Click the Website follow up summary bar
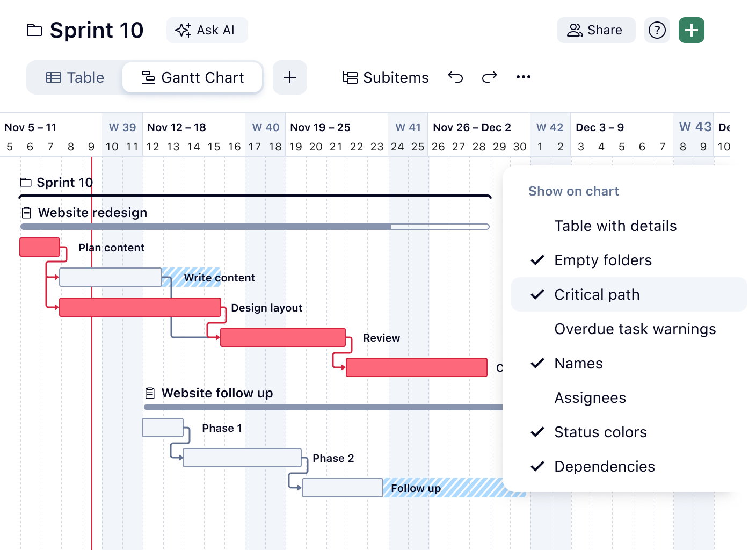 (323, 407)
